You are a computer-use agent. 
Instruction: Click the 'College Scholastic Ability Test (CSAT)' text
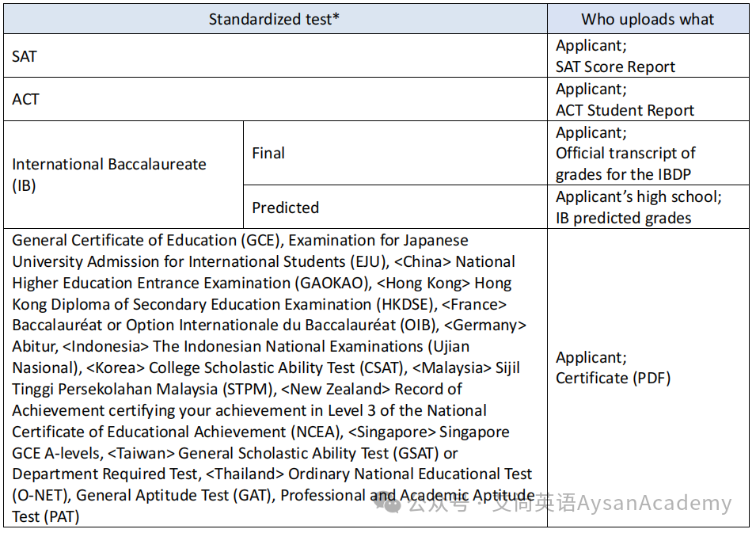(276, 367)
